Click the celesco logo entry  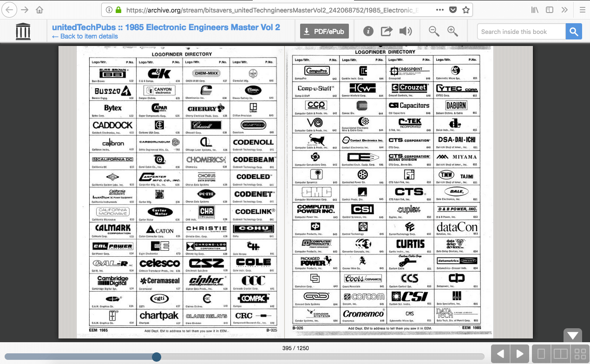160,265
